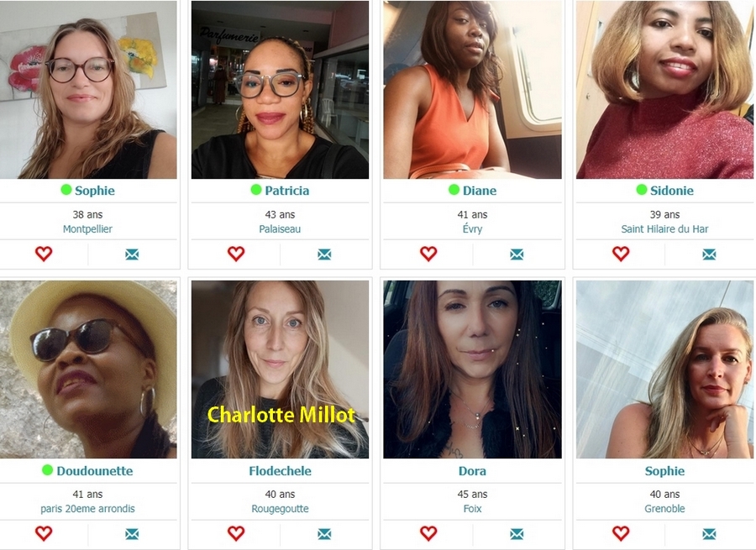
Task: Open Patricia's profile name link
Action: (x=287, y=191)
